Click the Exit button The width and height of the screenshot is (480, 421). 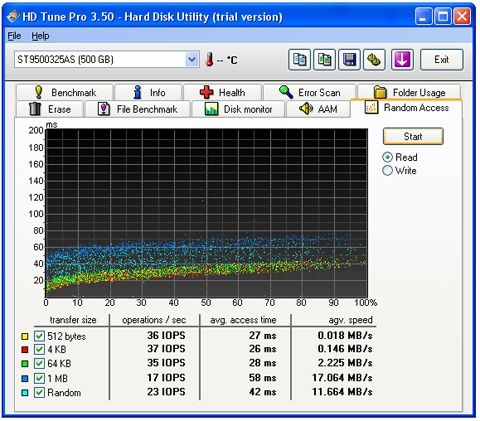tap(442, 60)
